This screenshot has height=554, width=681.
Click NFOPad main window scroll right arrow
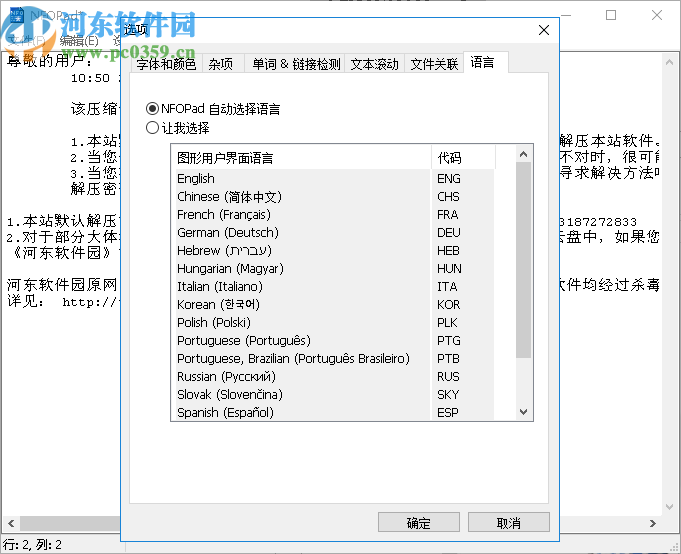(653, 523)
